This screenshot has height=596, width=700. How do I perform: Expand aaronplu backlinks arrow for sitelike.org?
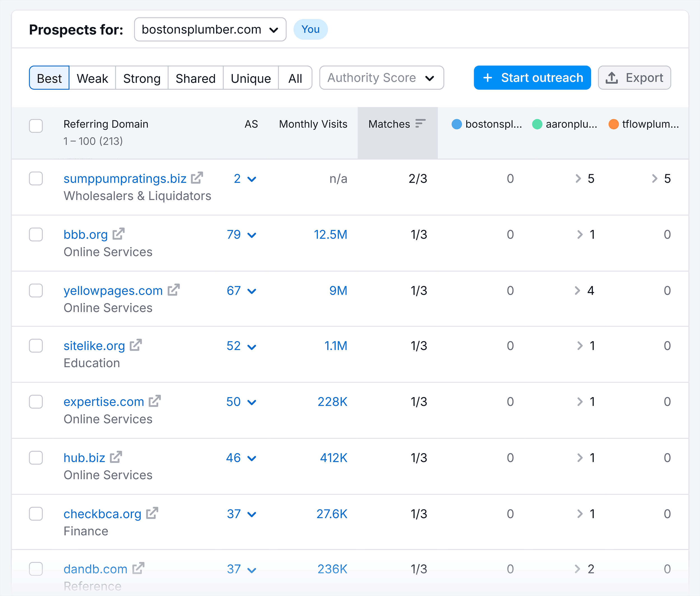580,346
